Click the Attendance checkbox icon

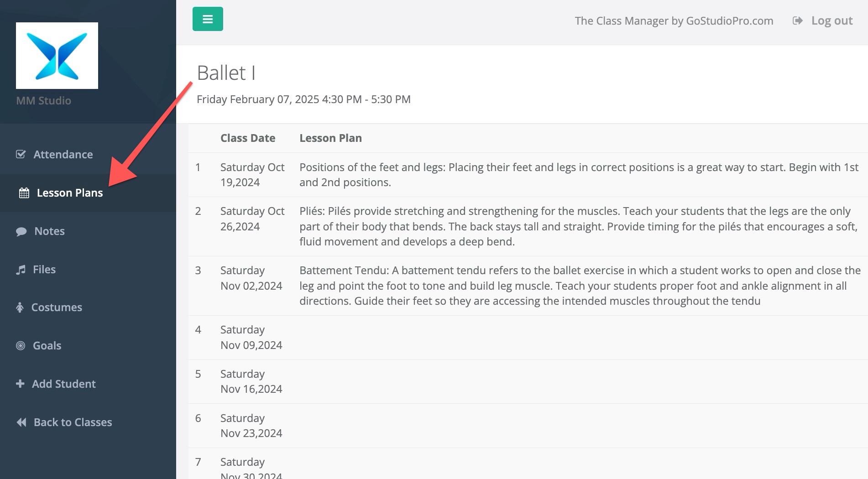21,154
